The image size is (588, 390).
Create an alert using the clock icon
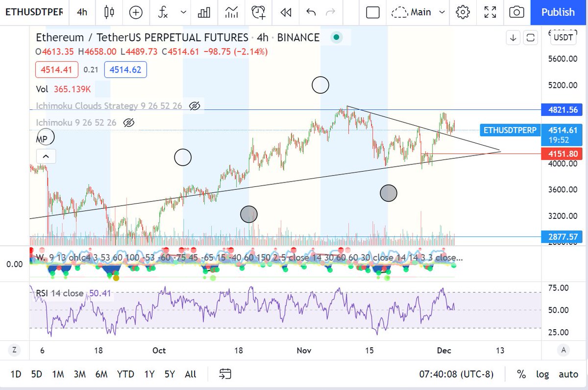tap(258, 13)
